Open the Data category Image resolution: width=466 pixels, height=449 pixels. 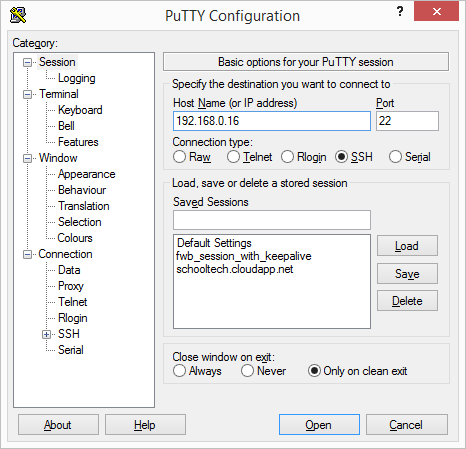(69, 270)
